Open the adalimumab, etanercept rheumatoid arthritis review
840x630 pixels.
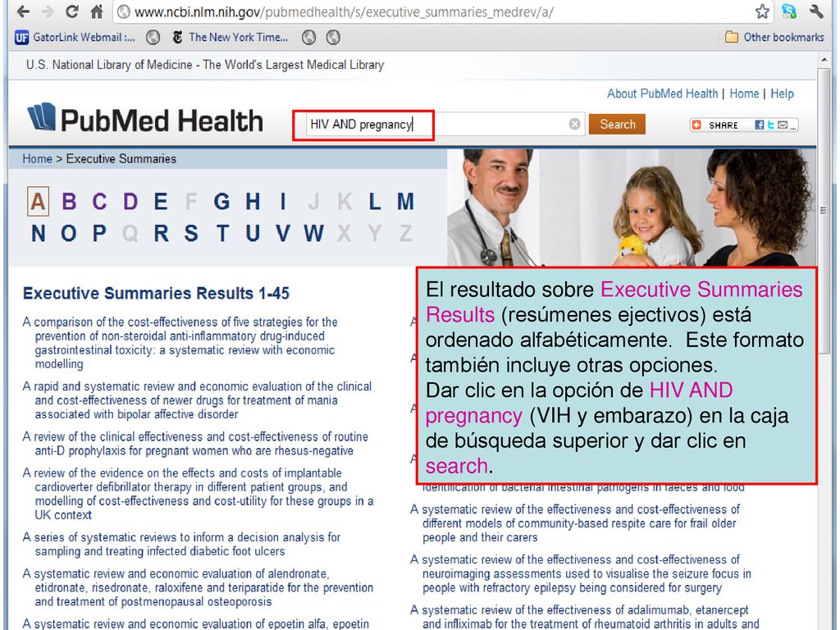(585, 617)
